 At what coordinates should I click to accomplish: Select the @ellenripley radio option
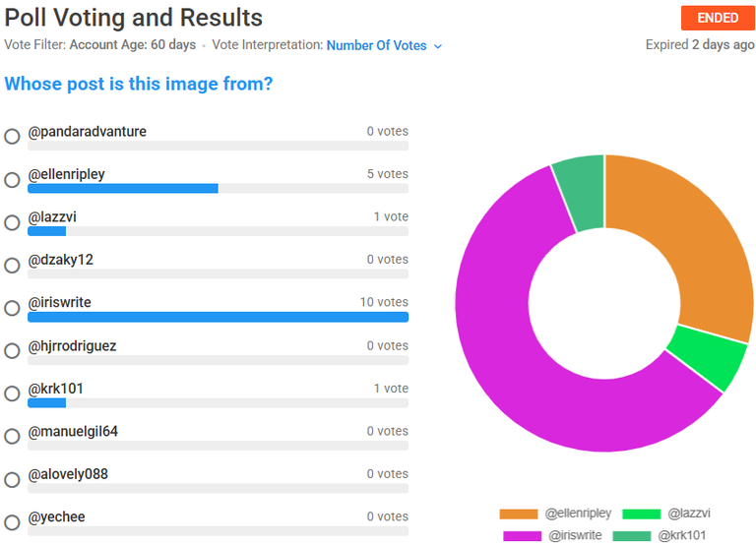tap(13, 180)
